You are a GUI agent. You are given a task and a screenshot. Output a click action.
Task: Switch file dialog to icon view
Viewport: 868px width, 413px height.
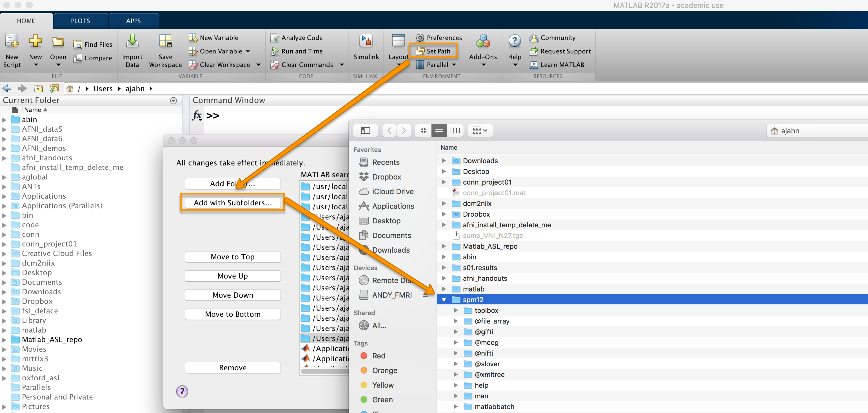coord(424,131)
